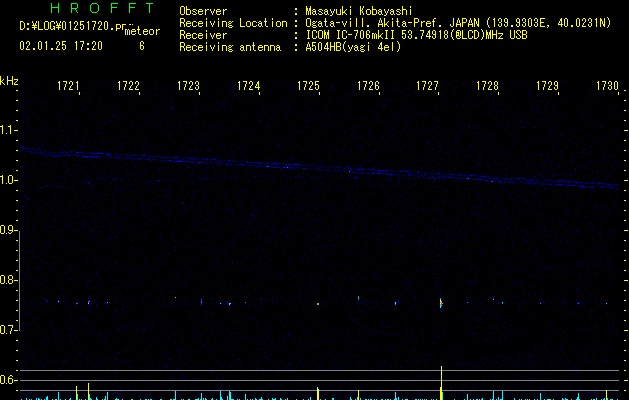Viewport: 629px width, 400px height.
Task: Click the 1.1 kHz frequency label
Action: point(8,130)
